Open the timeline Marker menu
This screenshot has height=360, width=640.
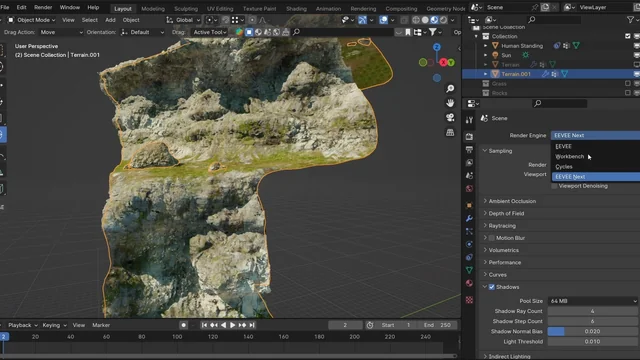click(101, 325)
